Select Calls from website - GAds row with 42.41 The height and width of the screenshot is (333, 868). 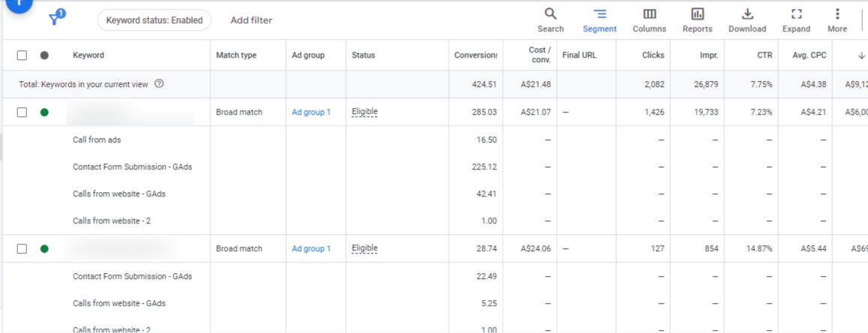tap(119, 193)
